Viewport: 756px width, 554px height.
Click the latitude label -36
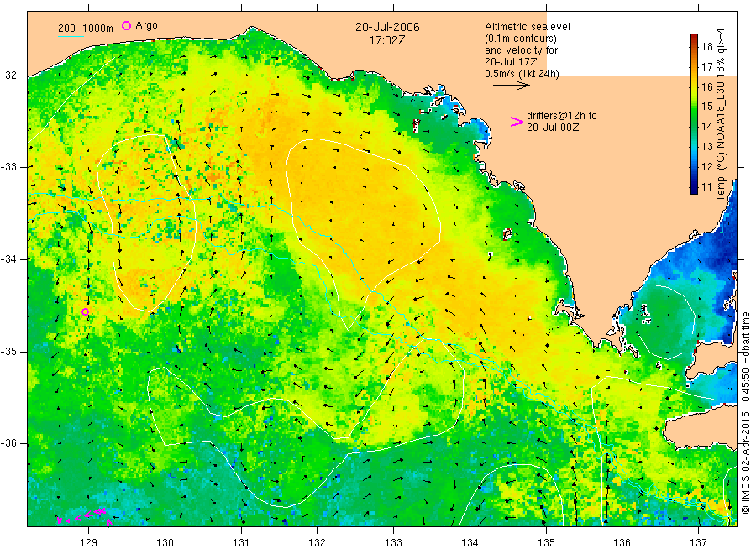click(x=8, y=443)
